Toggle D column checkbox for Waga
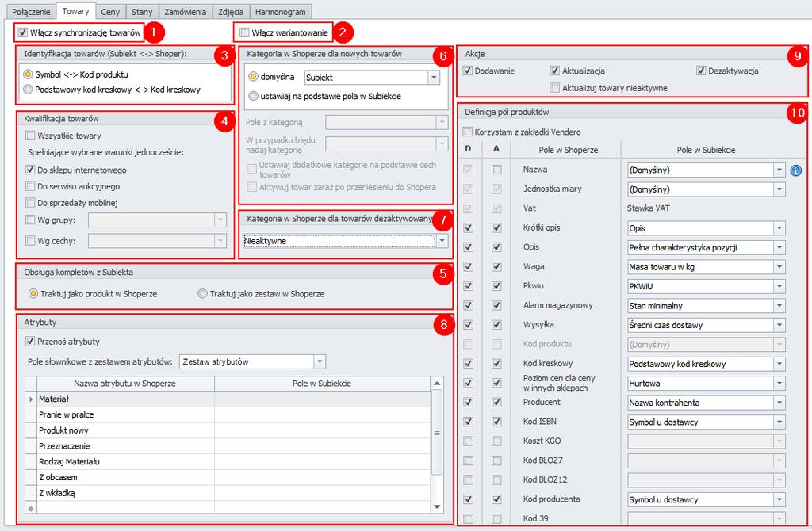The height and width of the screenshot is (531, 812). click(x=468, y=266)
